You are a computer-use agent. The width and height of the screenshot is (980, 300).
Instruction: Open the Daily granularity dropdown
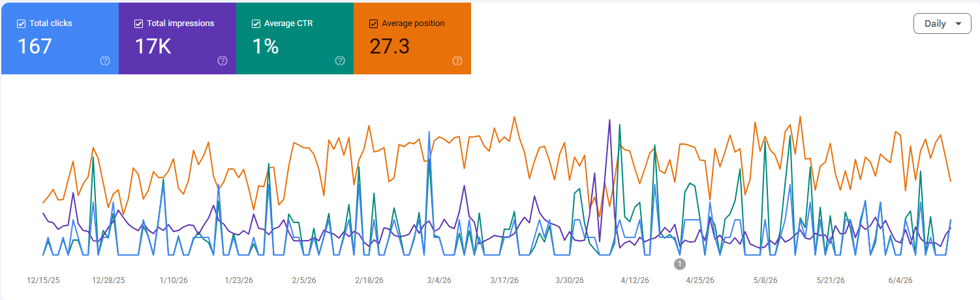coord(942,23)
